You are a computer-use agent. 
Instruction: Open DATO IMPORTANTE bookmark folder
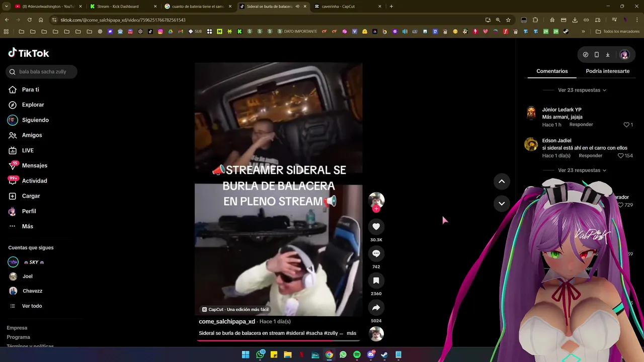click(297, 31)
